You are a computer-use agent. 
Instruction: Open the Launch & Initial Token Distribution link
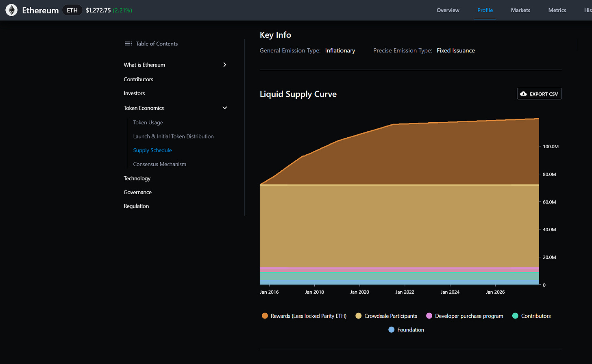point(173,136)
